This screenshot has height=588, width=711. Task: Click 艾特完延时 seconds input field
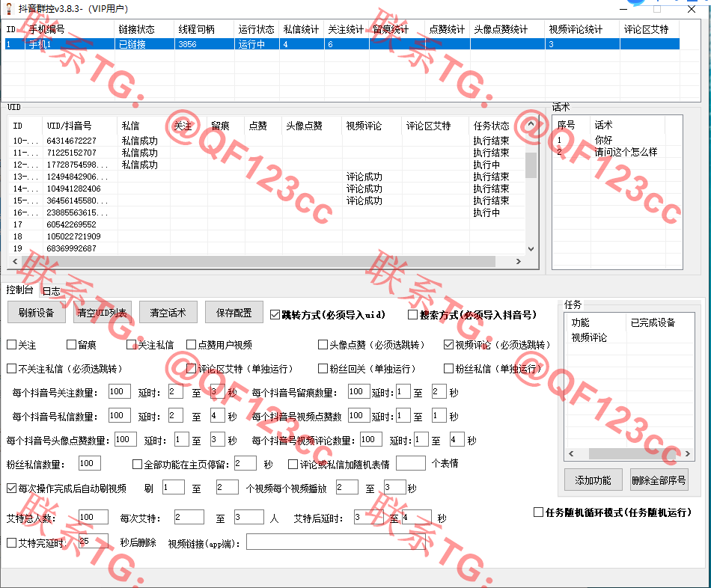pos(94,542)
